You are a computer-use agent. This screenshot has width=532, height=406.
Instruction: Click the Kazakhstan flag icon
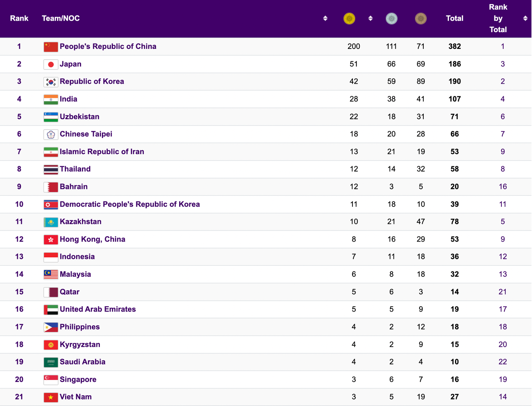click(51, 222)
